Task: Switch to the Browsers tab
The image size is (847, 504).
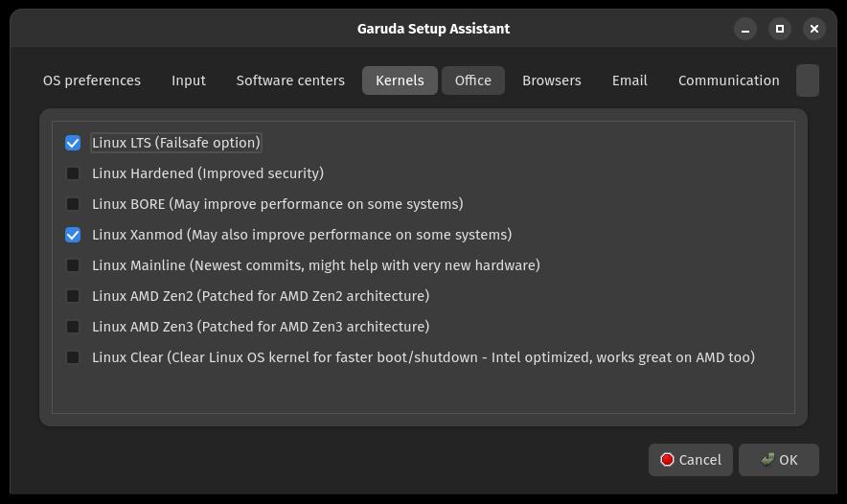Action: [x=552, y=80]
